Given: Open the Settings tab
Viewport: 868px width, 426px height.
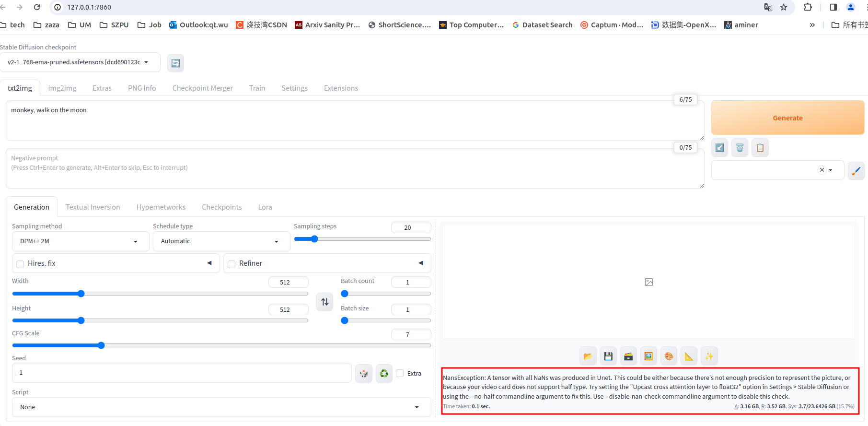Looking at the screenshot, I should point(295,88).
